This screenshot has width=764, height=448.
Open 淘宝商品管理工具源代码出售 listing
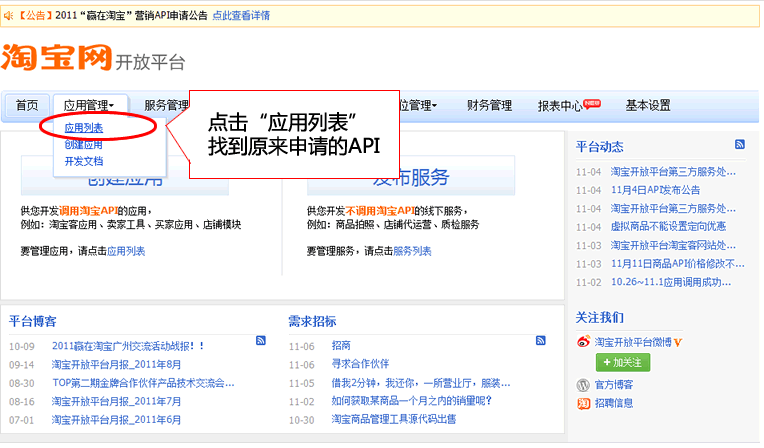tap(394, 419)
